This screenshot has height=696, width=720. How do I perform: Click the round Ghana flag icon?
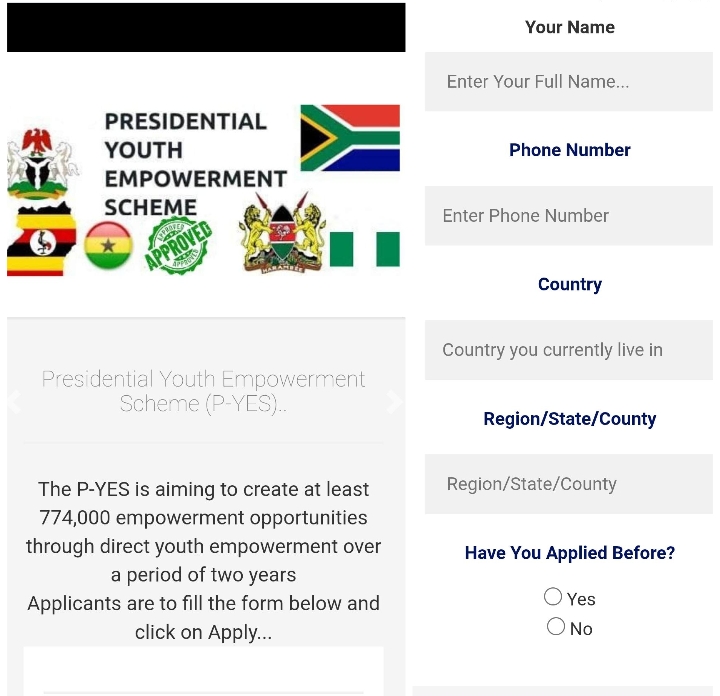(x=108, y=245)
